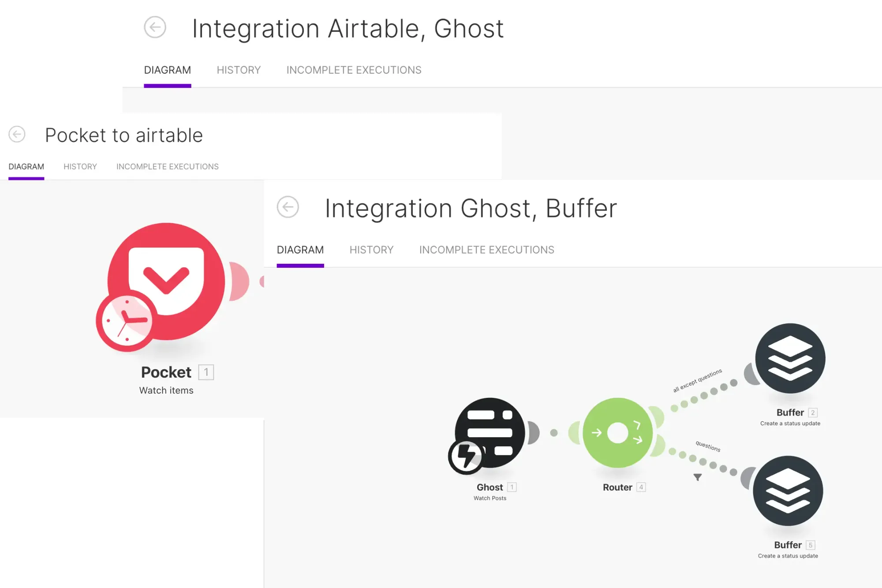Click the lightning trigger badge on Ghost
Screen dimensions: 882x588
coord(466,457)
